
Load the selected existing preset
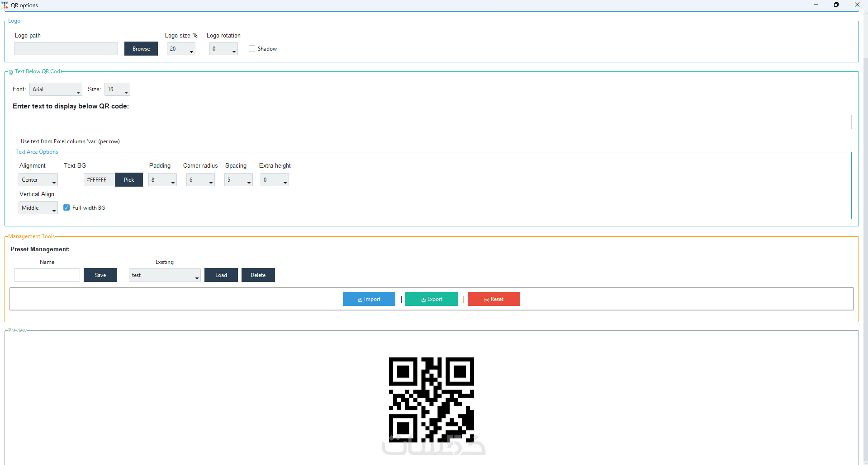click(x=221, y=275)
